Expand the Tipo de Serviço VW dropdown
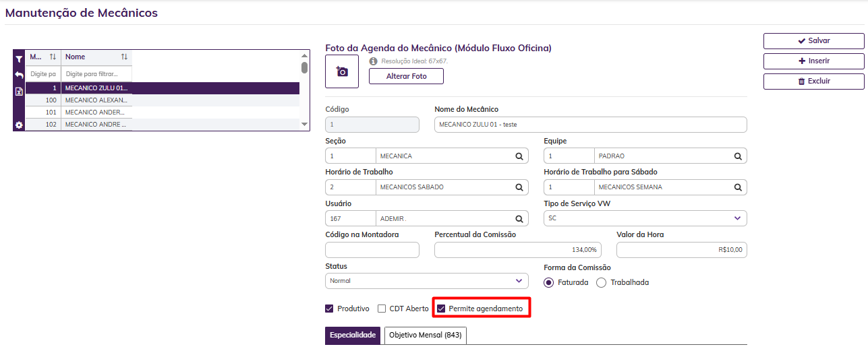Image resolution: width=868 pixels, height=353 pixels. tap(736, 218)
